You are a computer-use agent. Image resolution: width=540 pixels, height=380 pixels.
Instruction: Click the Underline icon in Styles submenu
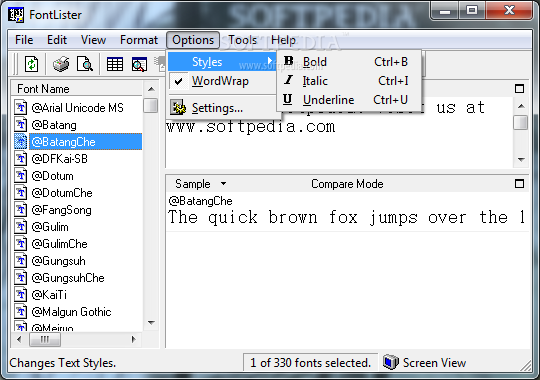tap(288, 99)
